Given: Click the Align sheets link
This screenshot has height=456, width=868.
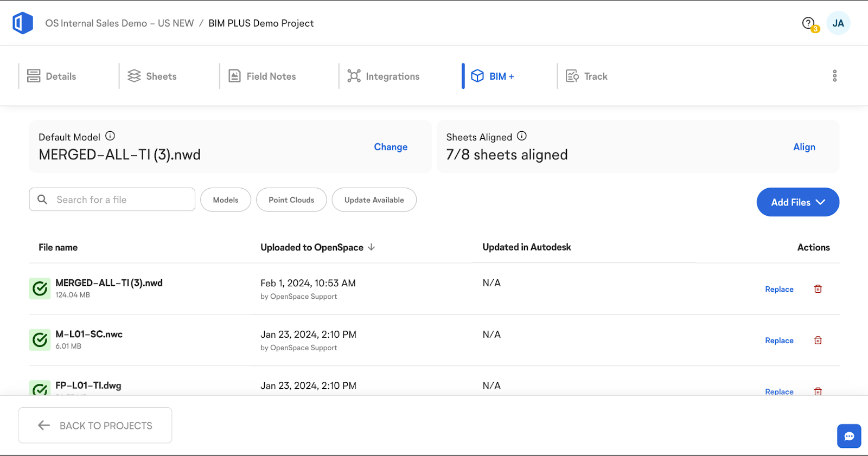Looking at the screenshot, I should point(804,147).
